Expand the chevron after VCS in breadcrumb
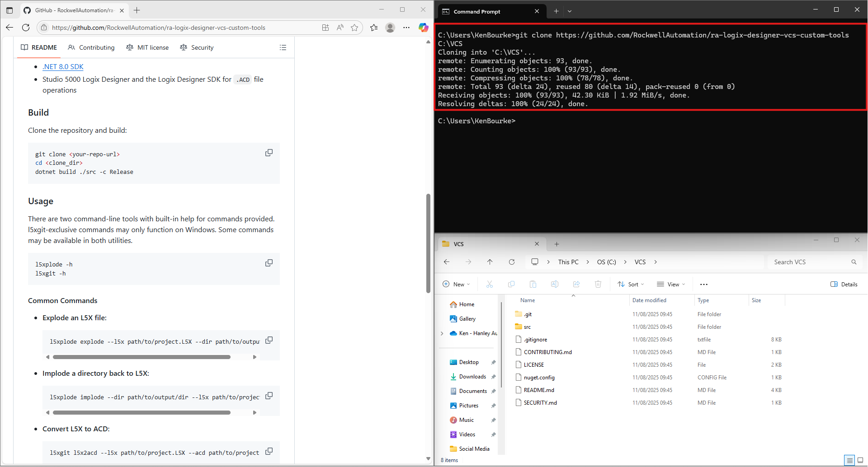Screen dimensions: 868x467 pyautogui.click(x=656, y=262)
